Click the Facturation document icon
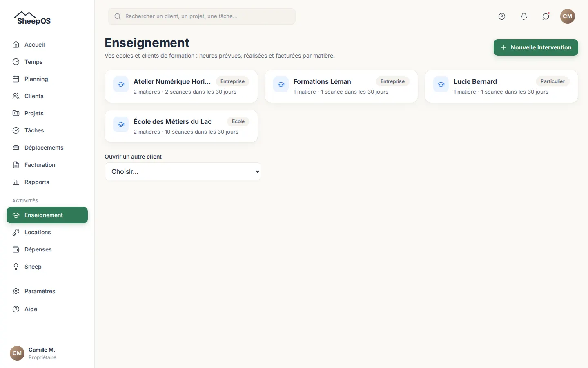588x368 pixels. pyautogui.click(x=16, y=165)
